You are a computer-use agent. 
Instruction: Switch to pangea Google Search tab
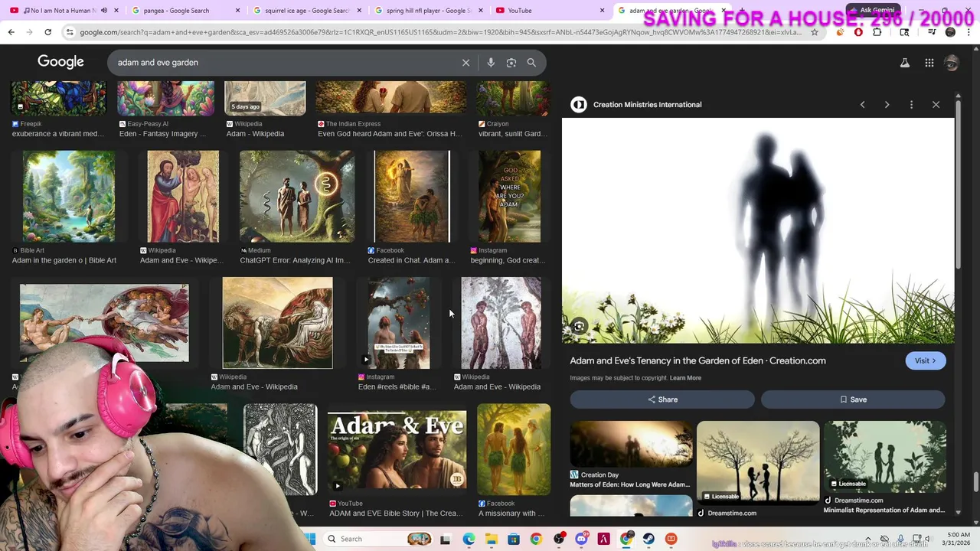(x=185, y=11)
